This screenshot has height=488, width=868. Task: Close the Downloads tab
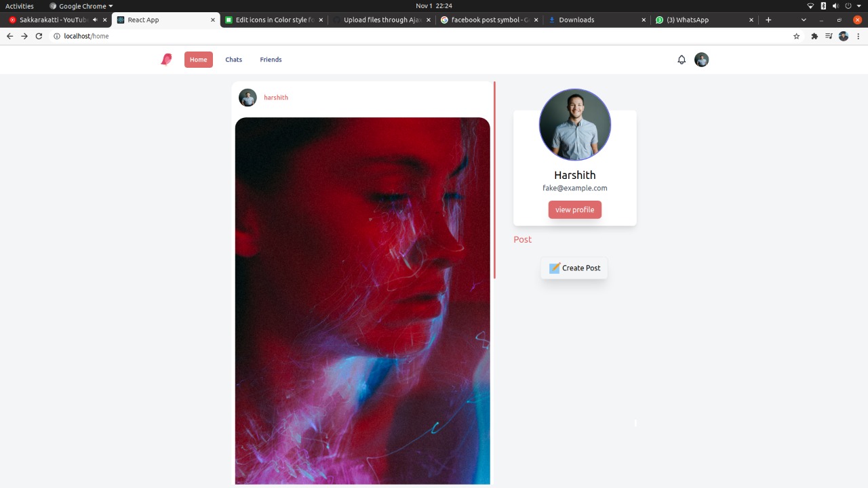pos(644,20)
